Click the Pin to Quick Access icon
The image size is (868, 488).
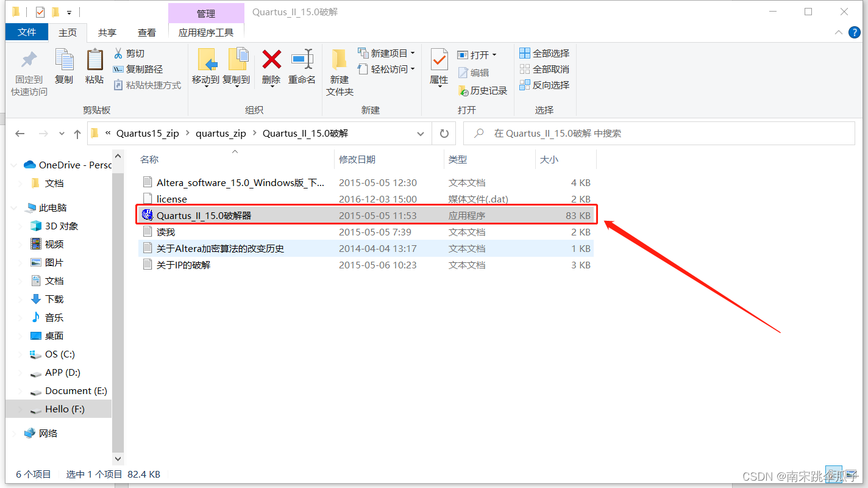click(x=29, y=60)
